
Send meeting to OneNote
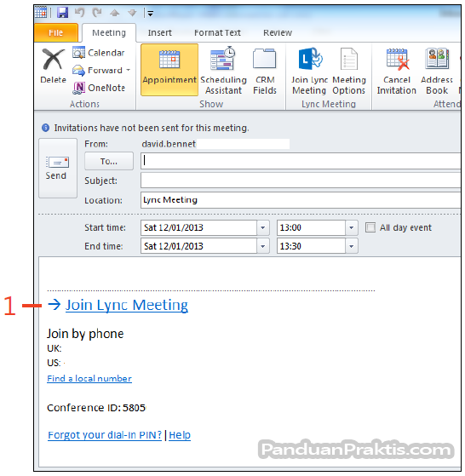click(x=99, y=88)
